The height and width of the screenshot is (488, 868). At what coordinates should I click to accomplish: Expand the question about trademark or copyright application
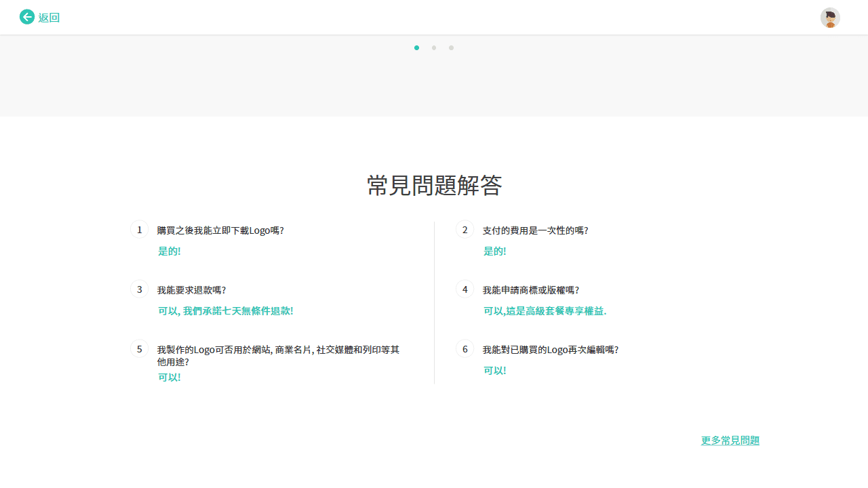[x=531, y=289]
